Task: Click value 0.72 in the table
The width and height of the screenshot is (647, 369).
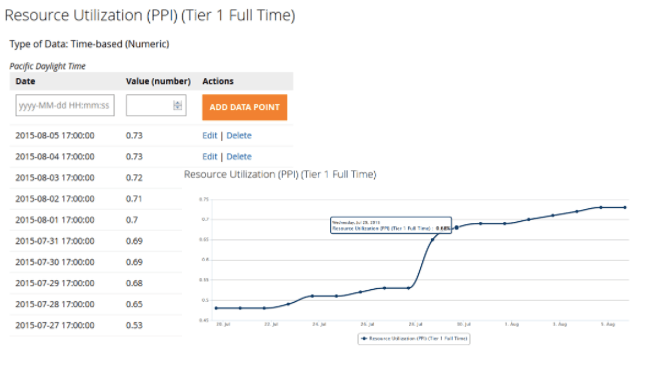Action: (134, 177)
